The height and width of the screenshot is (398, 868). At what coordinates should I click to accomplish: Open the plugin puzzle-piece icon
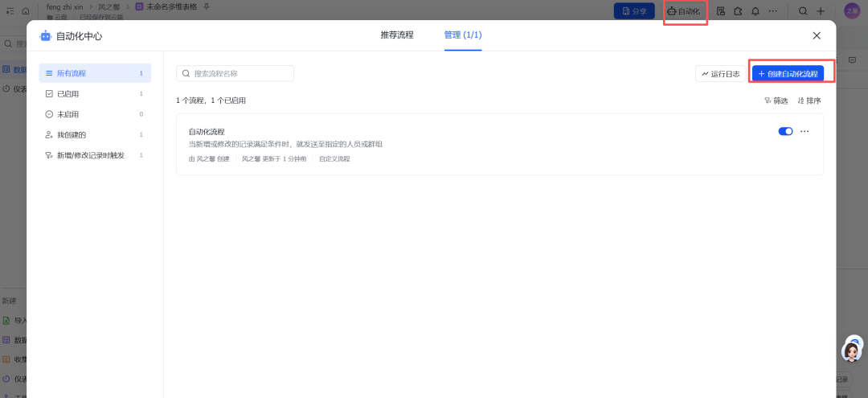coord(738,11)
